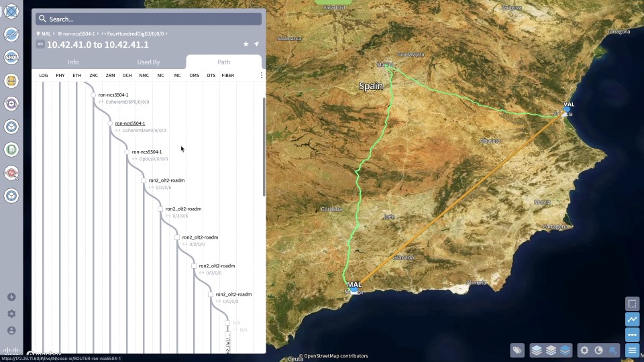The image size is (644, 362).
Task: Click the ZRC layer column header
Action: [94, 76]
